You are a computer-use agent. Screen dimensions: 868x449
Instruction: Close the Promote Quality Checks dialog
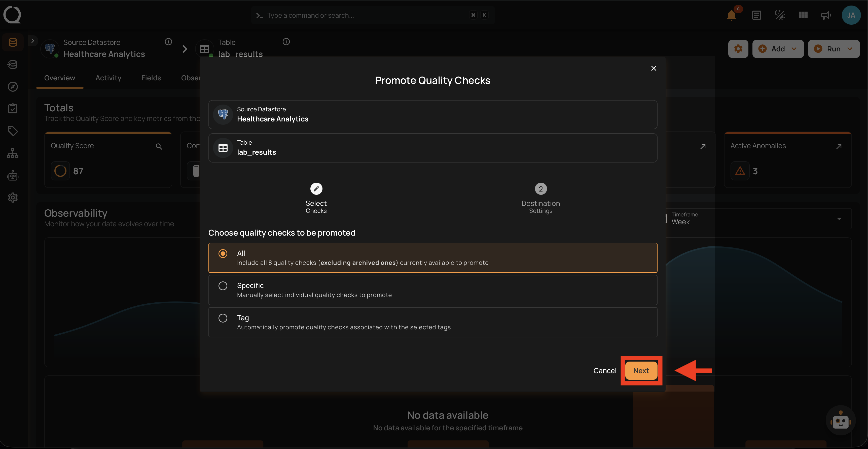pos(654,69)
